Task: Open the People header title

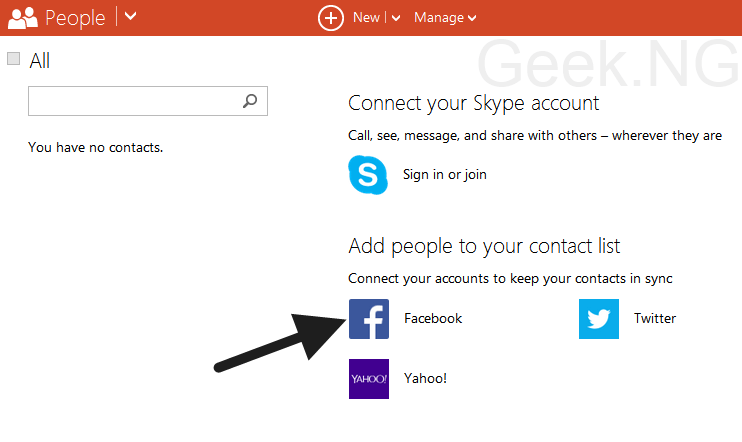Action: (75, 18)
